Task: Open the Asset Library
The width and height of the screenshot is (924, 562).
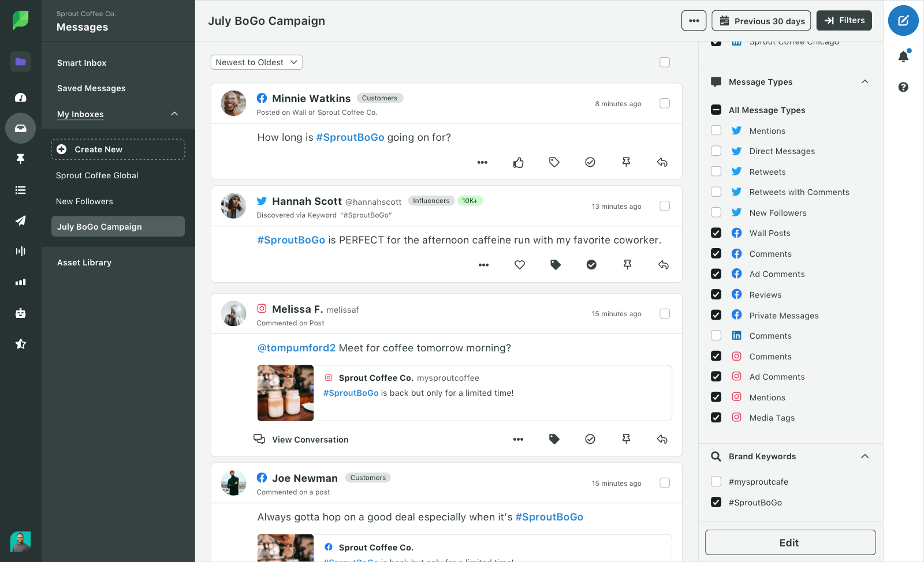Action: pyautogui.click(x=84, y=262)
